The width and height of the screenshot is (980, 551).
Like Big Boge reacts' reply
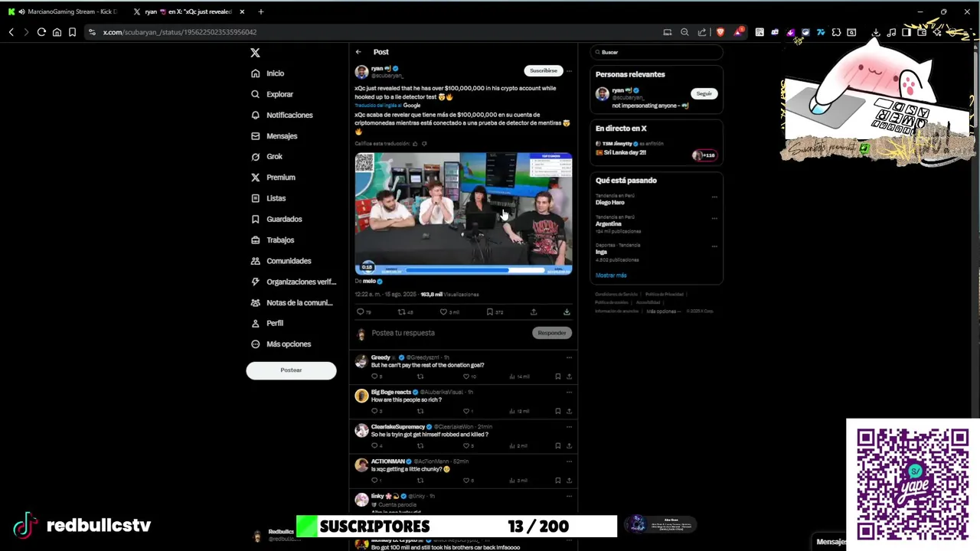coord(466,412)
